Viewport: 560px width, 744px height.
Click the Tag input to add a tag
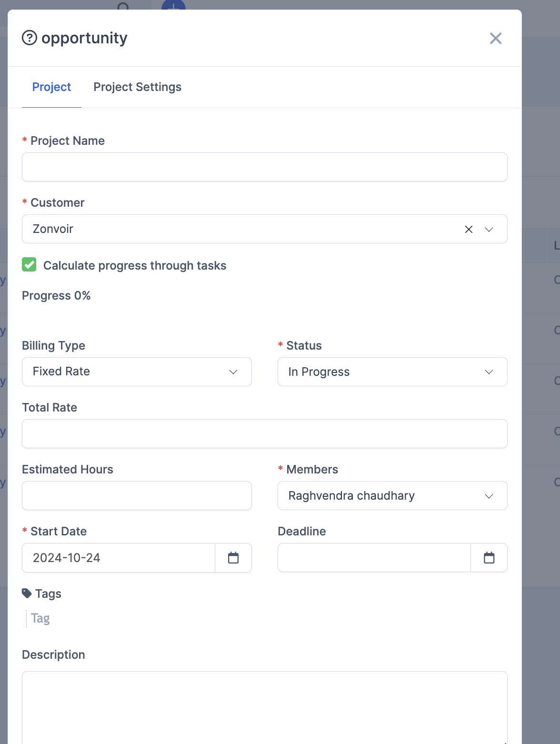(40, 618)
